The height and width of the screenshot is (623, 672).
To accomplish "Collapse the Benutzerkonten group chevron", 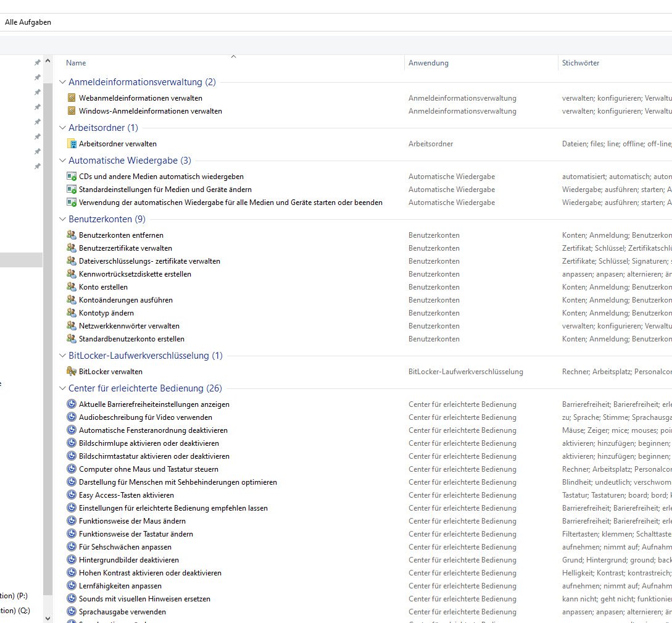I will click(x=62, y=219).
